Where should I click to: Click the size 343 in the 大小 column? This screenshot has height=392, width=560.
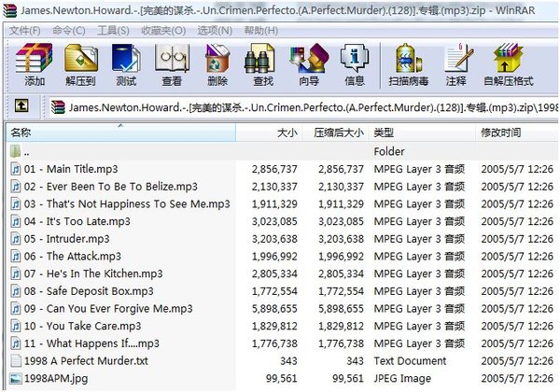click(x=288, y=361)
